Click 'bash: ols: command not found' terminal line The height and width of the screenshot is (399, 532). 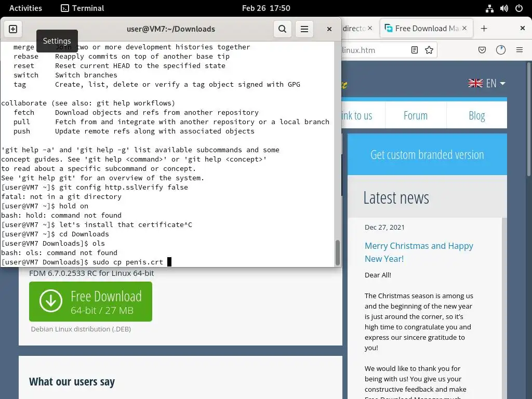tap(59, 253)
